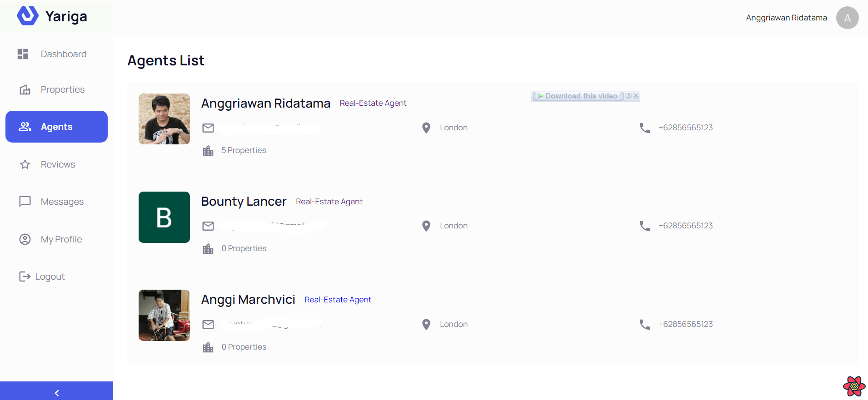Collapse the sidebar with the chevron
868x400 pixels.
[x=56, y=393]
